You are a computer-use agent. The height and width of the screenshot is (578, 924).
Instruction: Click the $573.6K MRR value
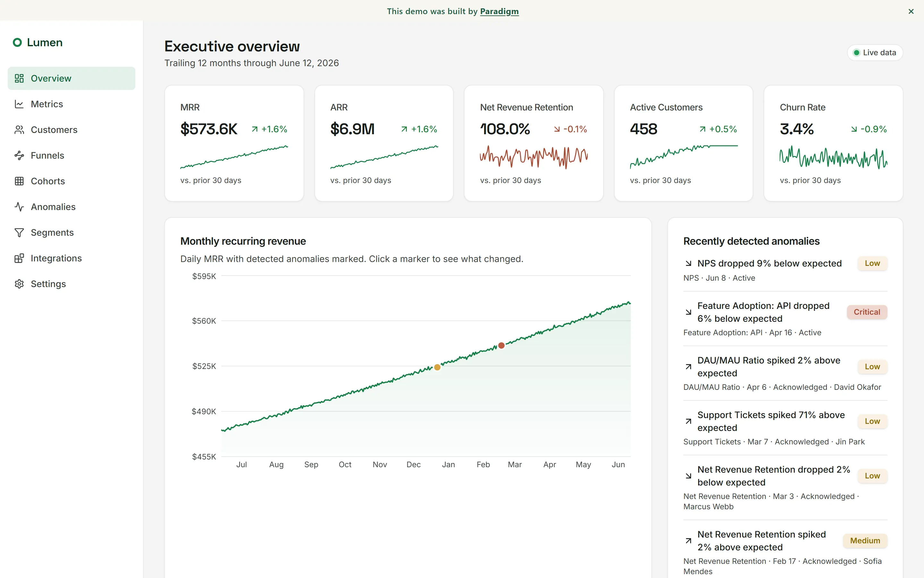tap(209, 129)
